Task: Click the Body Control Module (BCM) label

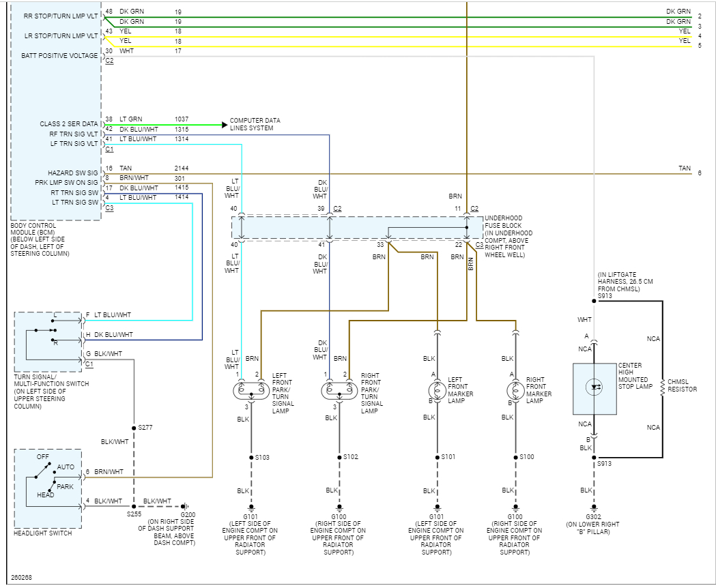Action: tap(40, 239)
